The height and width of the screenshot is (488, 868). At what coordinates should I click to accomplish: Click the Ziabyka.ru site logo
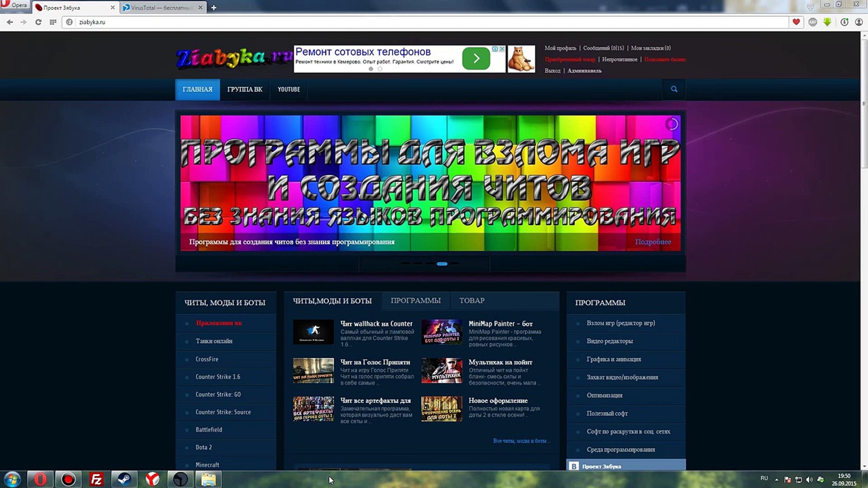click(234, 58)
